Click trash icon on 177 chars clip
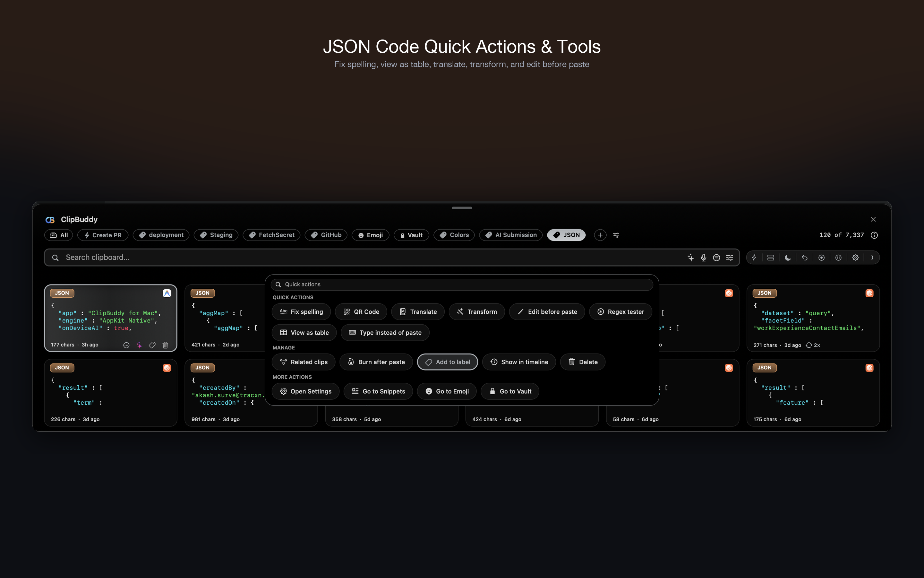 (165, 345)
